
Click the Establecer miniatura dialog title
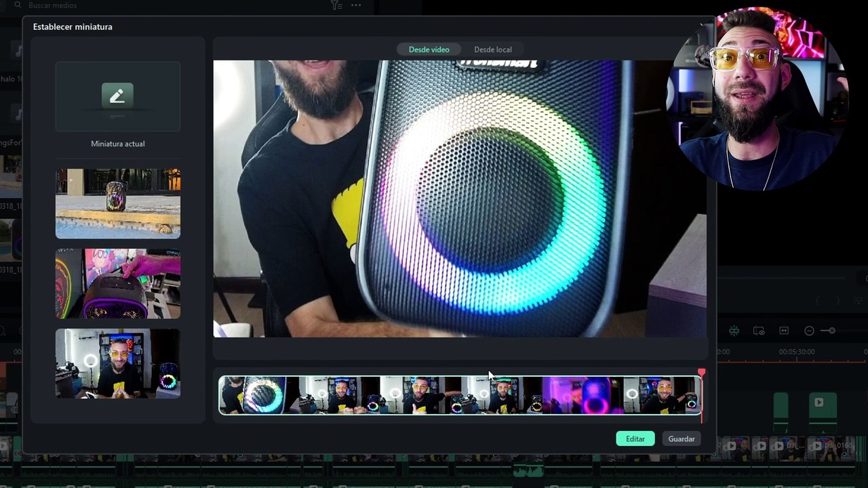pos(73,26)
